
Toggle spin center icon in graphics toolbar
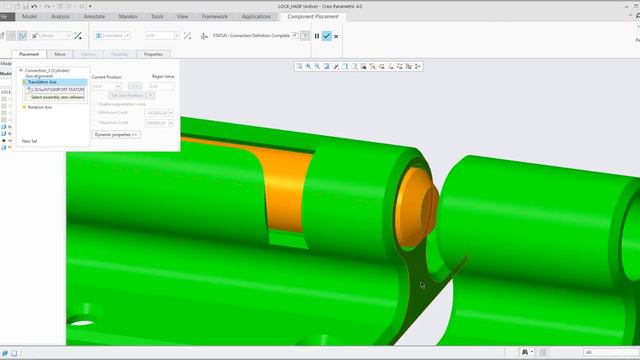(418, 66)
